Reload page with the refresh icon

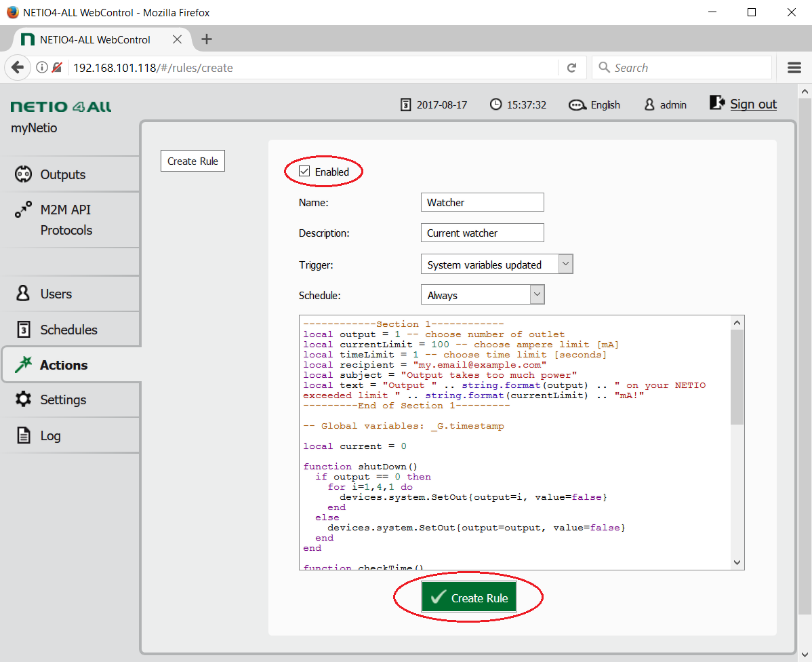tap(571, 68)
